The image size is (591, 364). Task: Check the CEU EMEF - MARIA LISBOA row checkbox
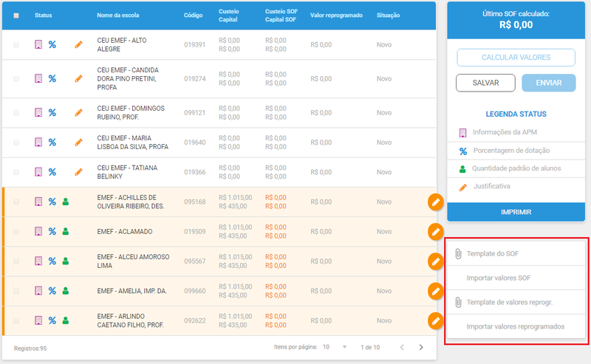[x=16, y=142]
